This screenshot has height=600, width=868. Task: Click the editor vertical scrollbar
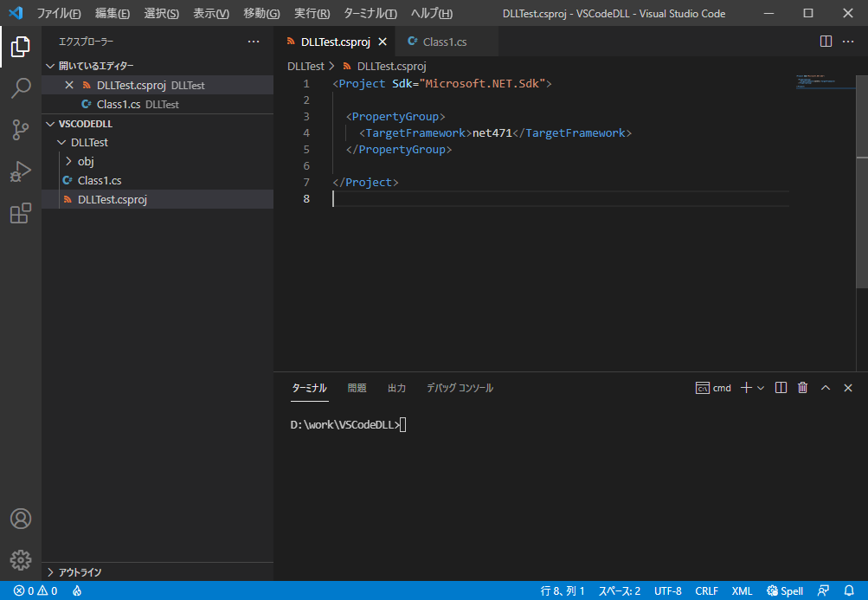862,182
